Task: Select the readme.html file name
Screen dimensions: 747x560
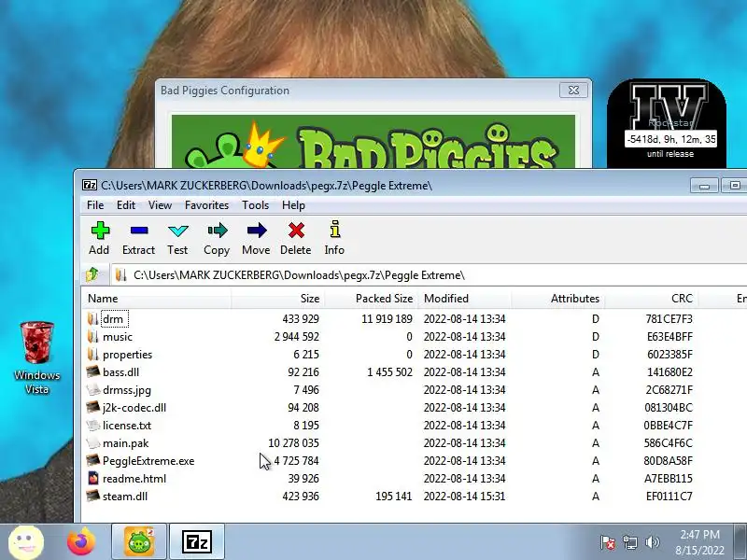Action: (134, 479)
